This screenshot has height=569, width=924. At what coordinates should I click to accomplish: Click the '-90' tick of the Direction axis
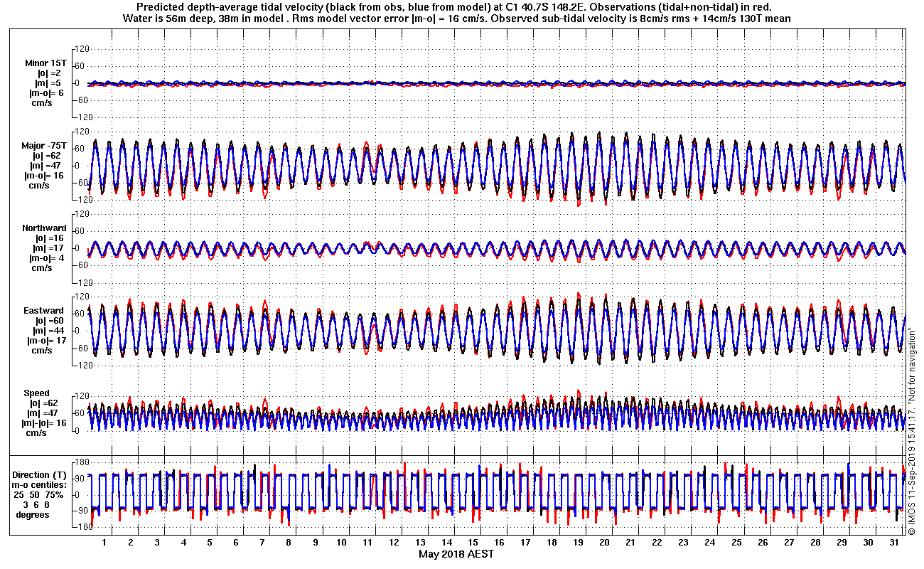pos(80,511)
